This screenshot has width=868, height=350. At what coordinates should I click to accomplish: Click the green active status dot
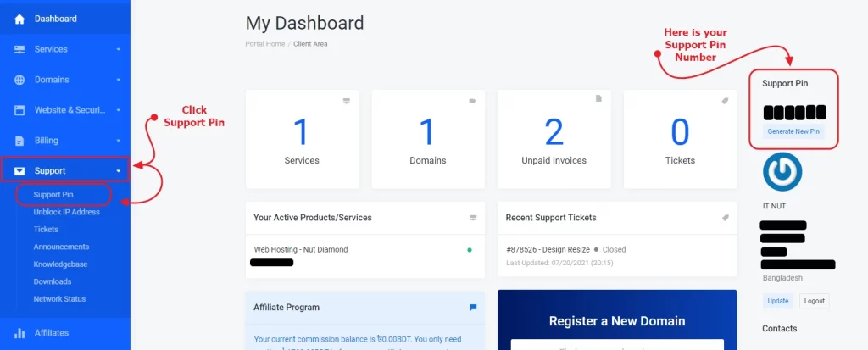click(x=470, y=250)
